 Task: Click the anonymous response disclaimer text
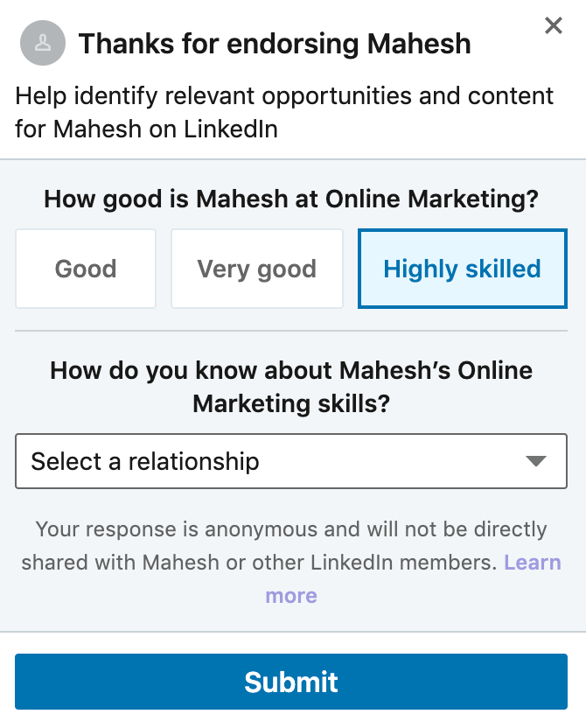tap(291, 545)
